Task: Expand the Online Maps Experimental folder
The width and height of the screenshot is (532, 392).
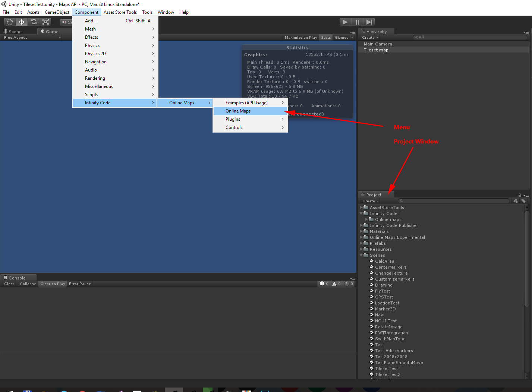Action: (x=361, y=237)
